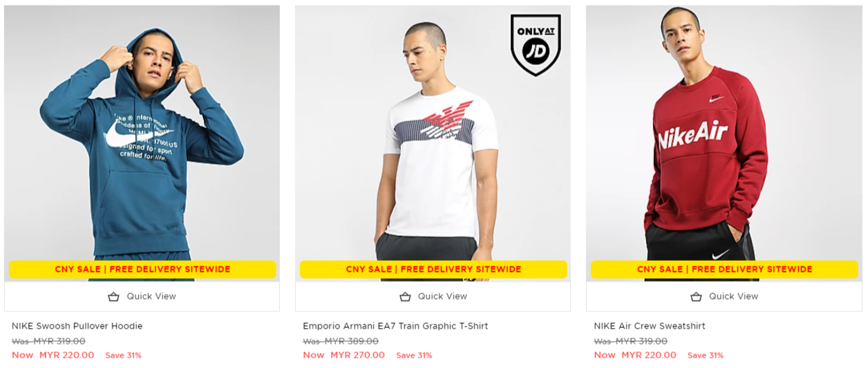The image size is (868, 368).
Task: Click the CNY Sale banner on the sweatshirt card
Action: pyautogui.click(x=724, y=270)
